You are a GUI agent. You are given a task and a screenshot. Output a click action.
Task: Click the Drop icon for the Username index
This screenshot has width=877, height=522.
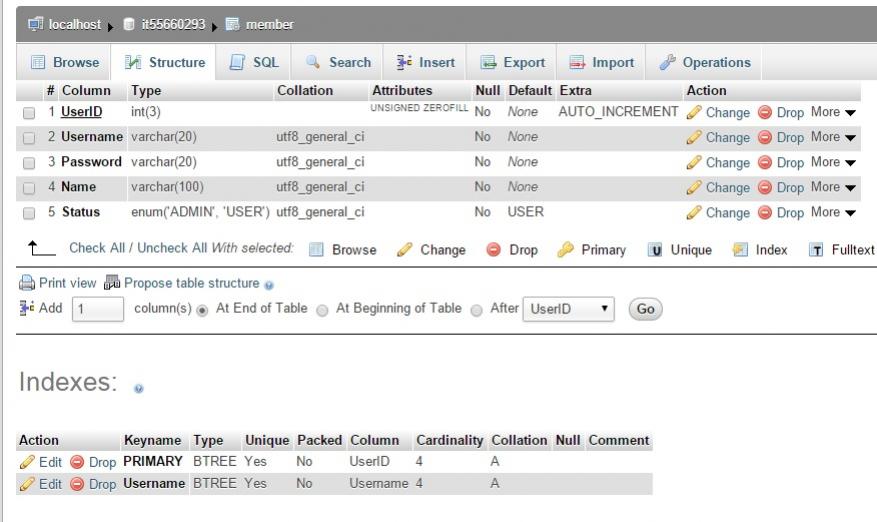[77, 484]
